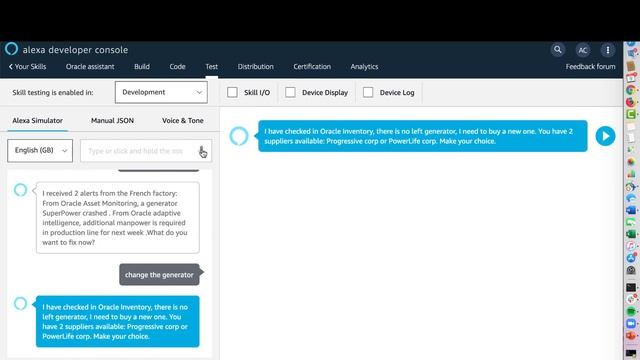
Task: Open Zoom from the dock
Action: point(631,323)
